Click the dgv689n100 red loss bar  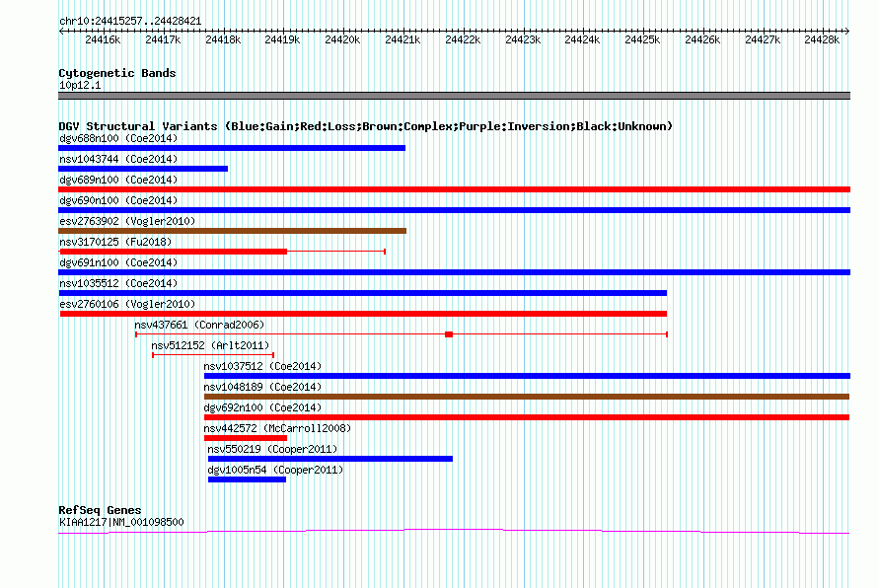coord(454,189)
